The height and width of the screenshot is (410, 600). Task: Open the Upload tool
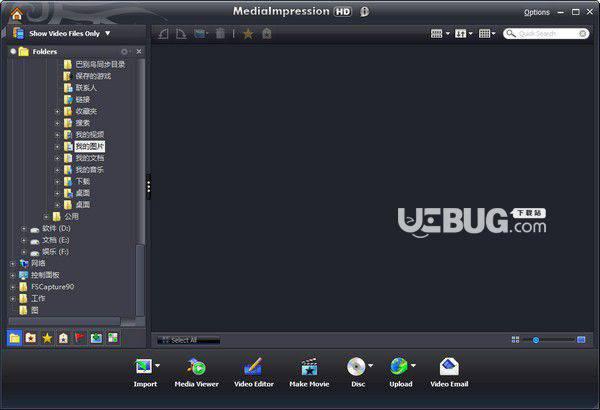coord(401,373)
